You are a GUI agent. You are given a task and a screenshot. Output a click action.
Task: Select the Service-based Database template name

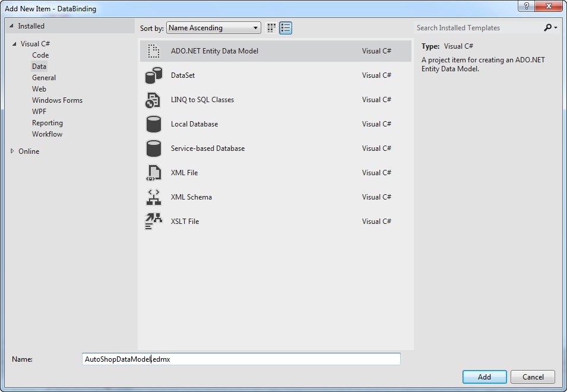208,148
